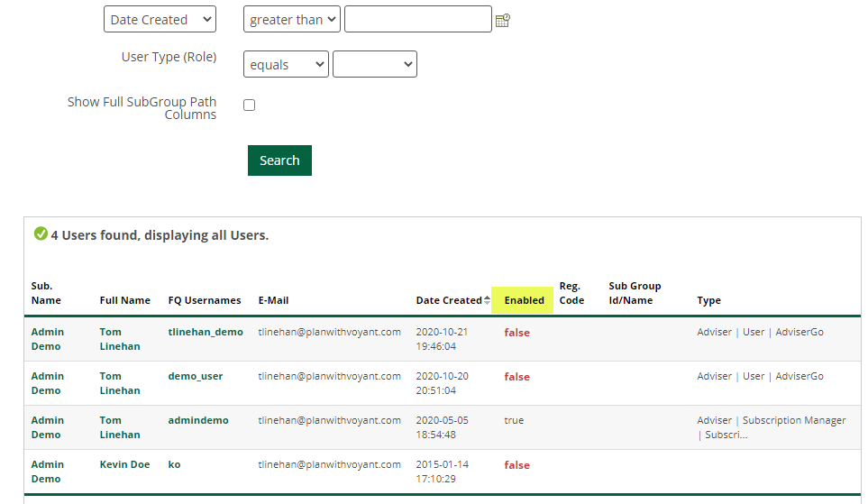Click the Date Created sort arrow icon
Viewport: 868px width, 504px height.
488,300
